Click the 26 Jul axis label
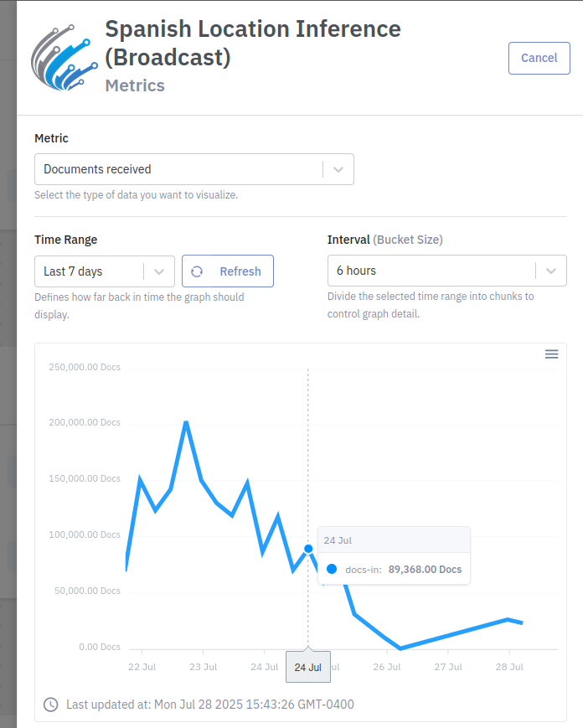 (387, 667)
